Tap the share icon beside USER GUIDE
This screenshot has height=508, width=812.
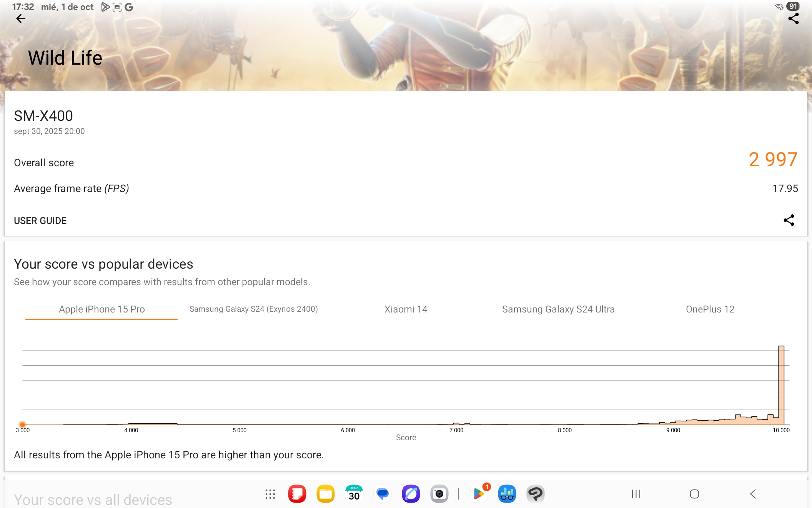pyautogui.click(x=789, y=220)
